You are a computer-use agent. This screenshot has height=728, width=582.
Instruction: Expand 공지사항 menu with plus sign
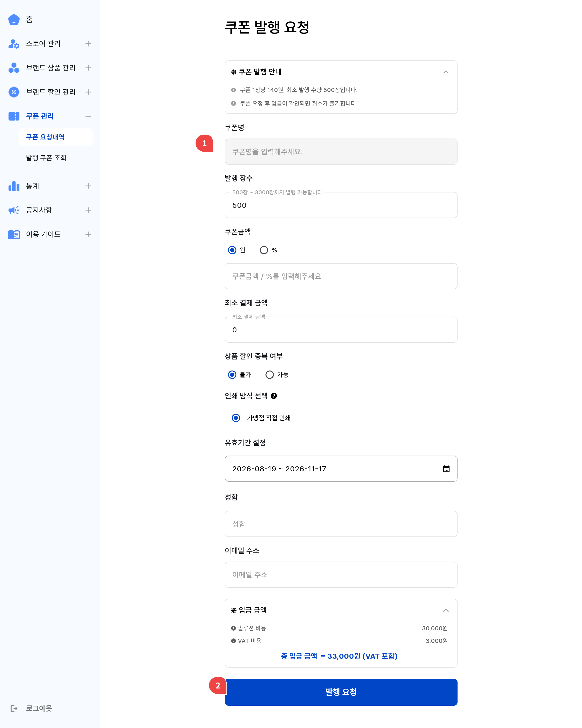88,210
